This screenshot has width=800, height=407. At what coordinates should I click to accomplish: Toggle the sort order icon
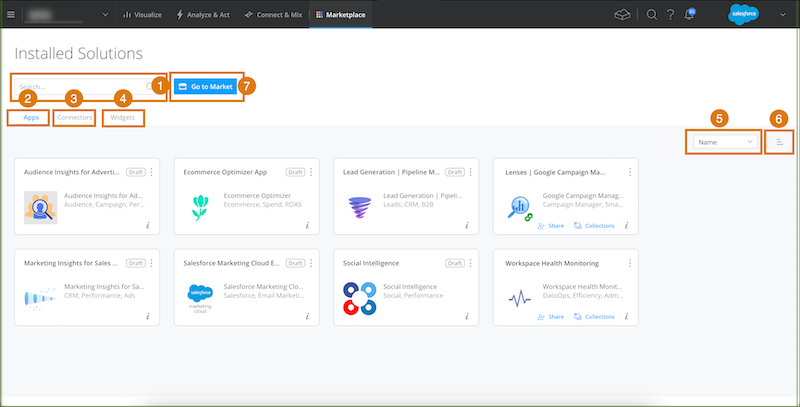point(780,142)
